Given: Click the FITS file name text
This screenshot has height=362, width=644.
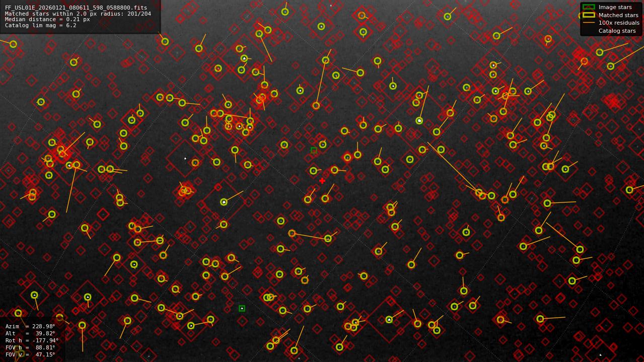Looking at the screenshot, I should tap(76, 8).
